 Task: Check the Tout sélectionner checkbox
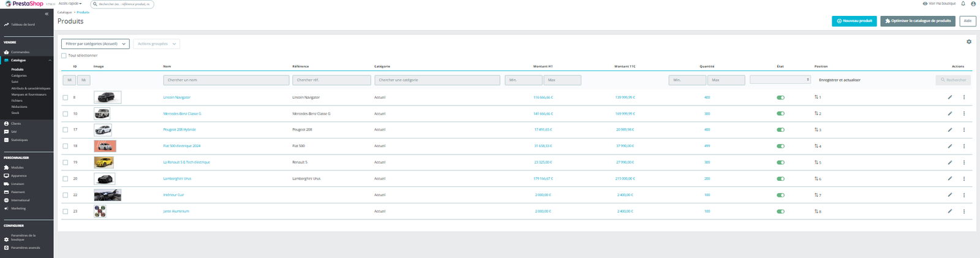click(x=64, y=55)
